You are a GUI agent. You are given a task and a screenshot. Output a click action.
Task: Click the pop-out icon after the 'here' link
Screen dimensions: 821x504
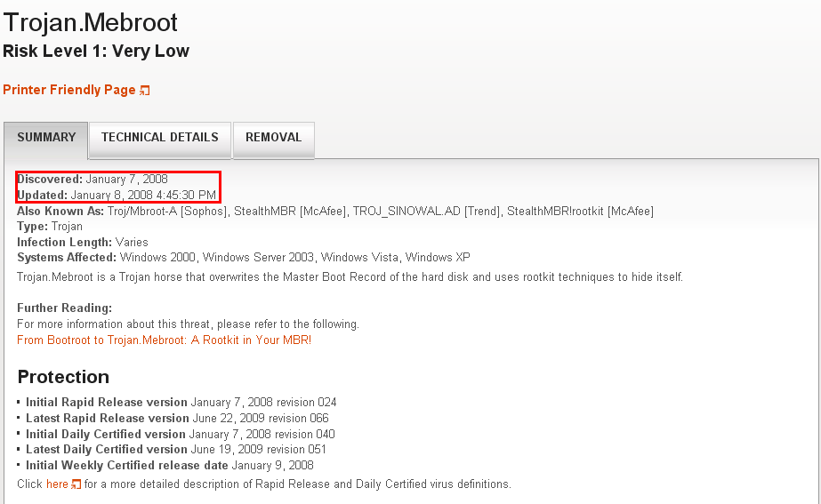[x=76, y=484]
